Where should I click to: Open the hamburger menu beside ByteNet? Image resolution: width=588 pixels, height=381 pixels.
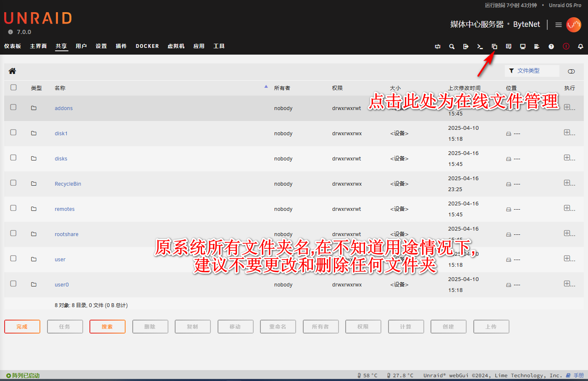559,25
